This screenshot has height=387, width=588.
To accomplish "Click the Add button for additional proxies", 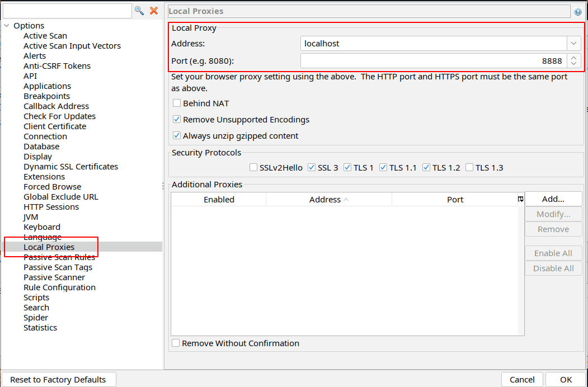I will [553, 199].
